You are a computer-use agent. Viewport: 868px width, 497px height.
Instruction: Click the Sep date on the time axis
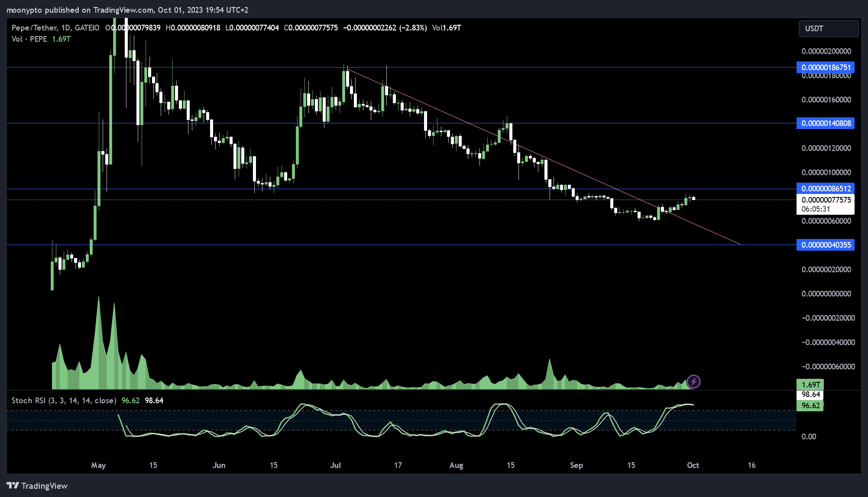click(577, 465)
